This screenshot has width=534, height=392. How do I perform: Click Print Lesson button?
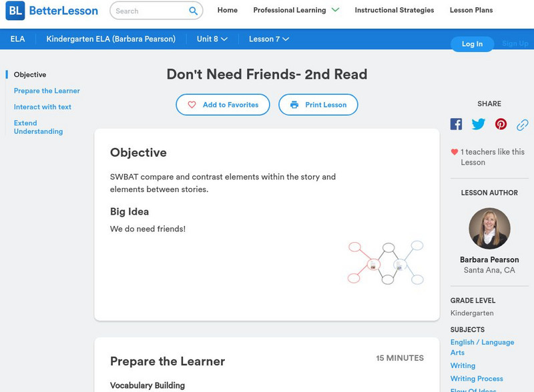(x=318, y=105)
